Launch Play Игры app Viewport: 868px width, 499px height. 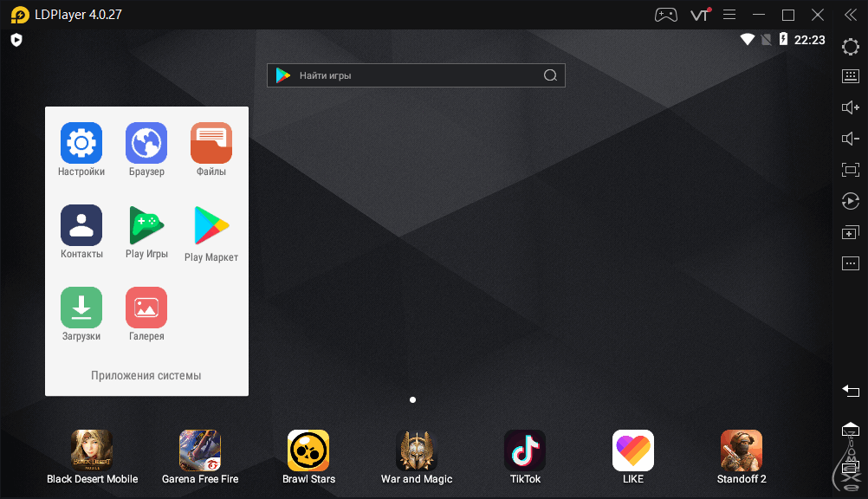coord(146,225)
